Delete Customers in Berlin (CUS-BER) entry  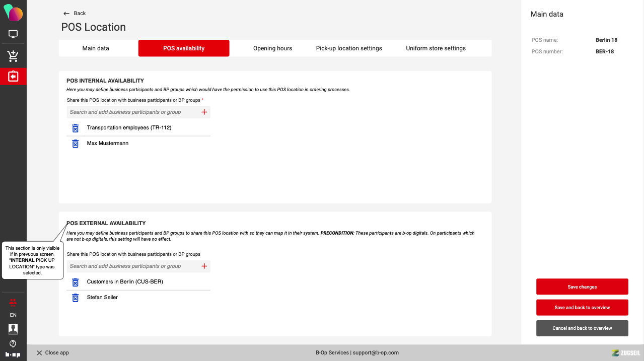(x=75, y=282)
